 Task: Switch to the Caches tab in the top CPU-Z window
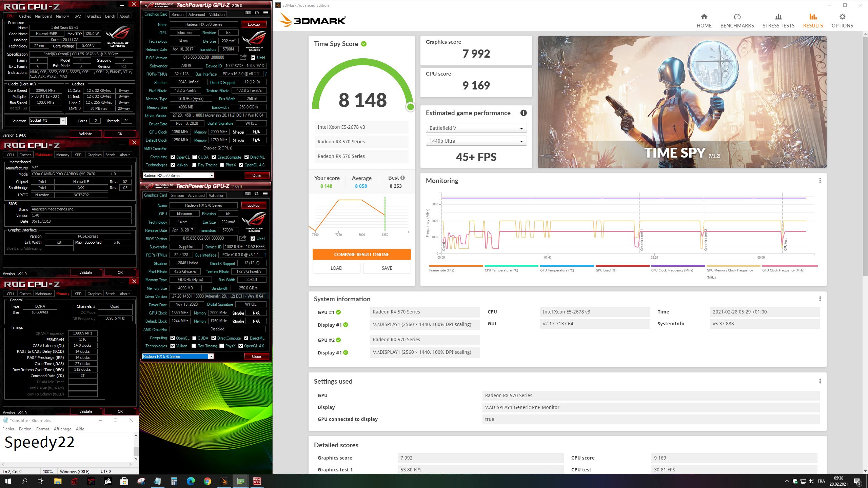[x=25, y=16]
